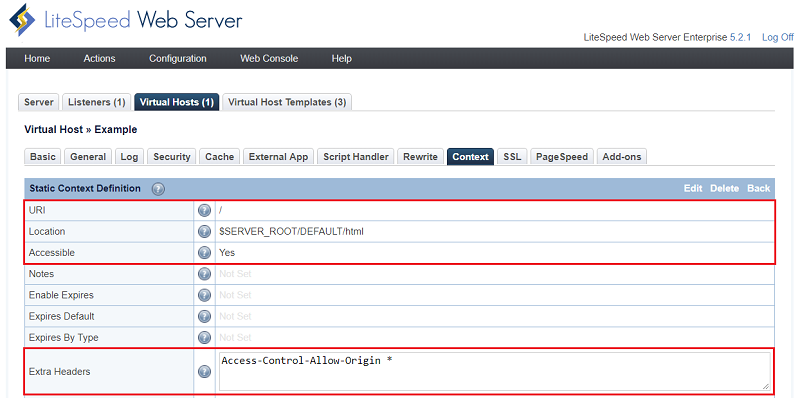Click the Enable Expires Not Set value
Image resolution: width=800 pixels, height=398 pixels.
pos(235,295)
